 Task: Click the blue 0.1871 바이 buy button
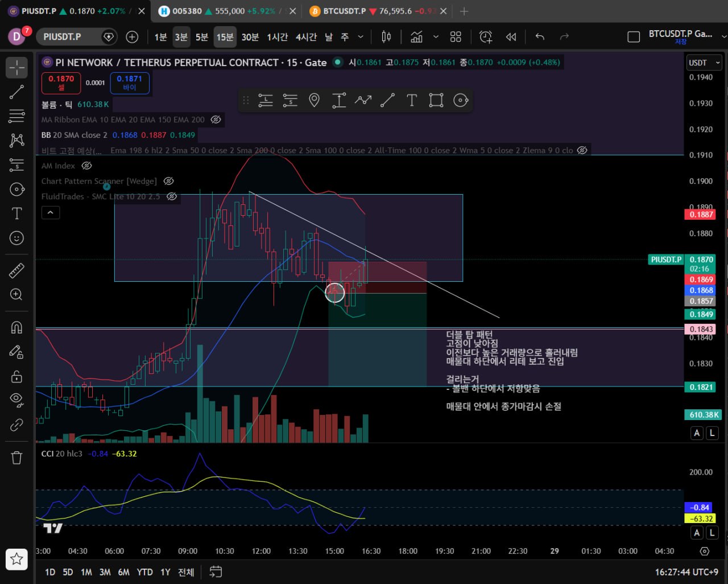coord(130,83)
